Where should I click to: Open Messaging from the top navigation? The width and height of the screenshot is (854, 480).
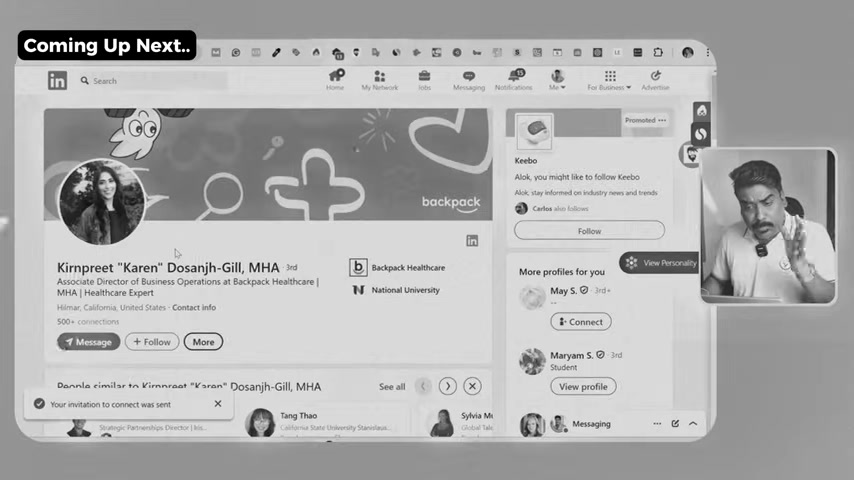(468, 80)
